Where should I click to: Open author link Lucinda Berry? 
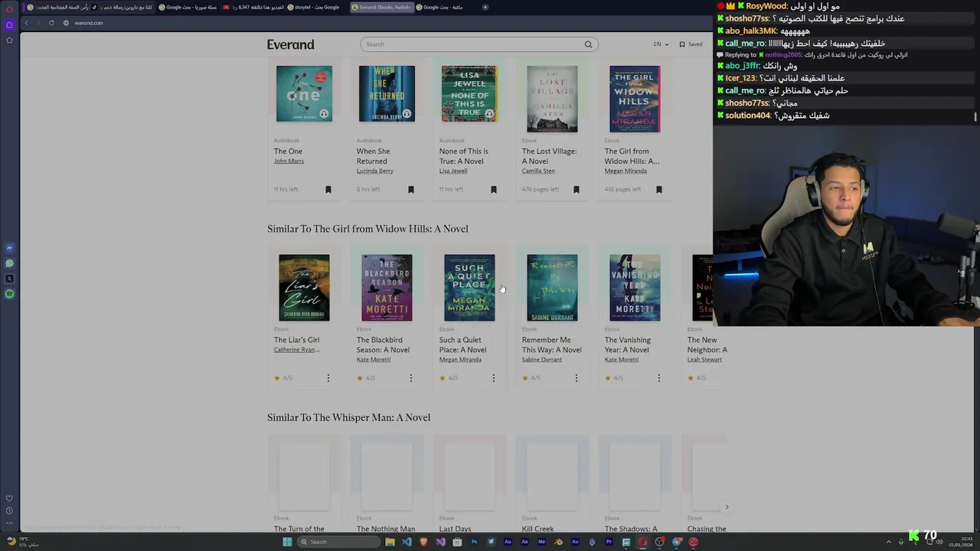click(x=374, y=171)
